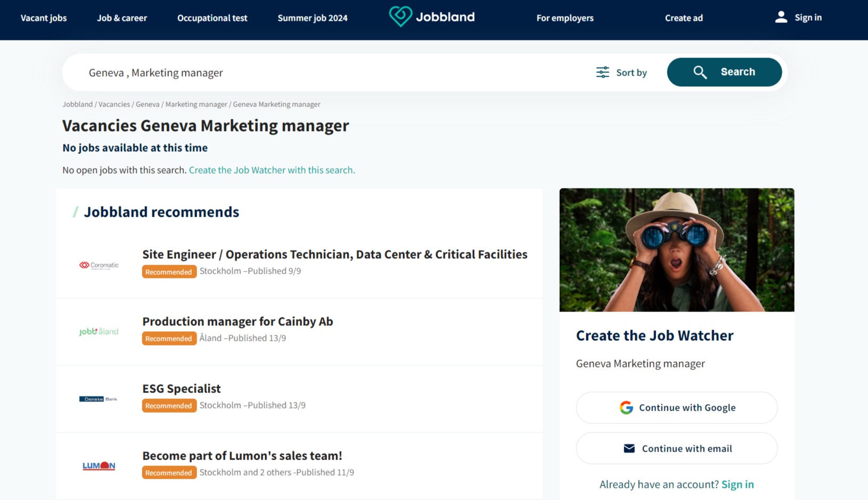Image resolution: width=868 pixels, height=500 pixels.
Task: Click 'Stockholm –Published 9/9' text
Action: click(250, 271)
